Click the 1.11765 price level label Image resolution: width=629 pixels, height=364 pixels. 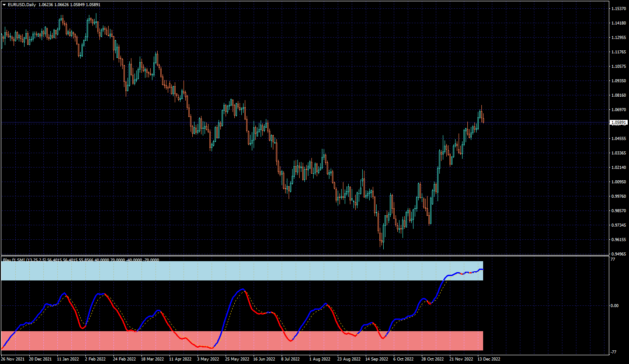coord(618,52)
